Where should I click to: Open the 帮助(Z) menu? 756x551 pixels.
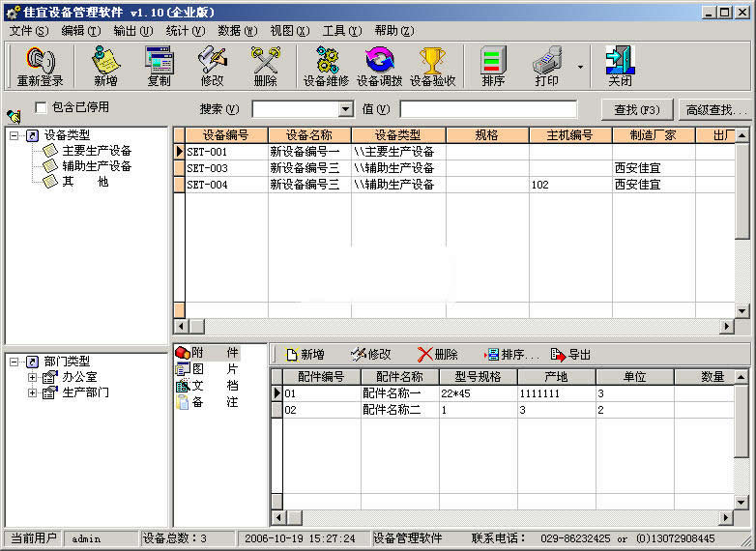point(393,31)
